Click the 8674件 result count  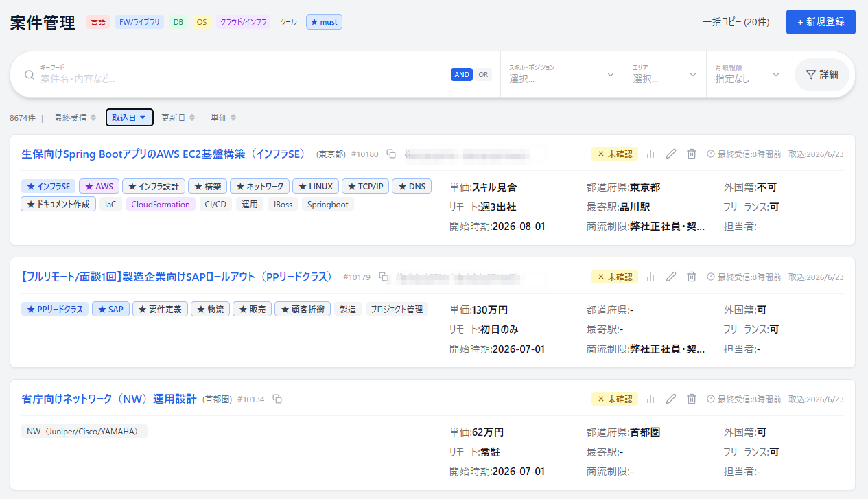click(x=23, y=118)
